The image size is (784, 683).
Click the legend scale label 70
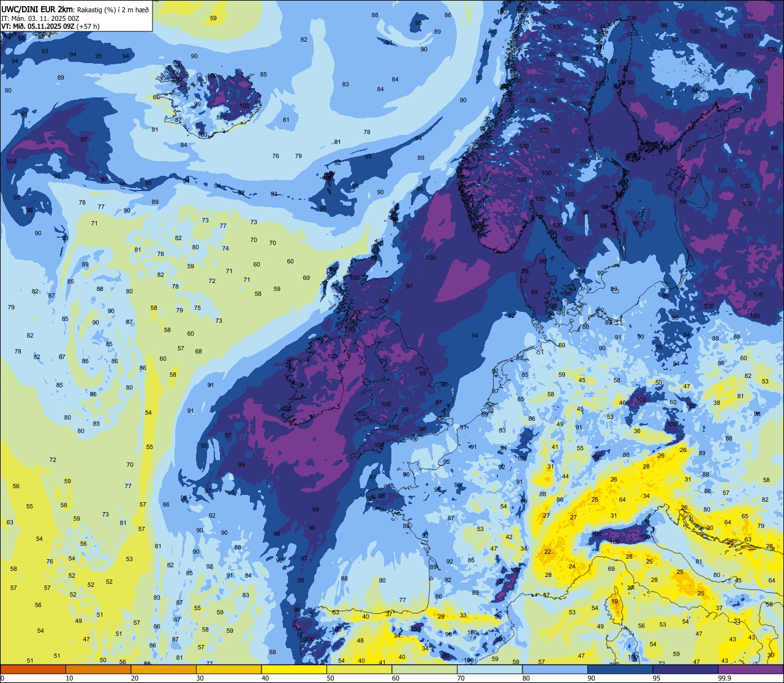461,678
